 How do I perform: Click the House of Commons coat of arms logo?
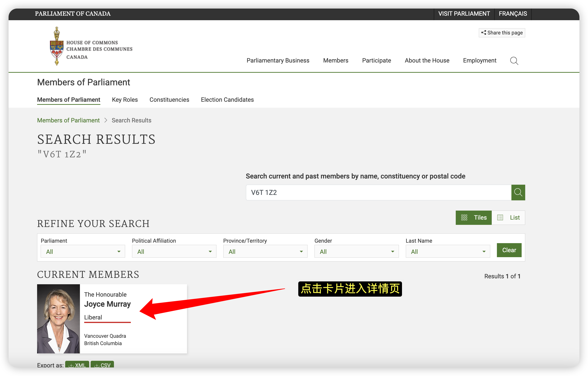(57, 46)
